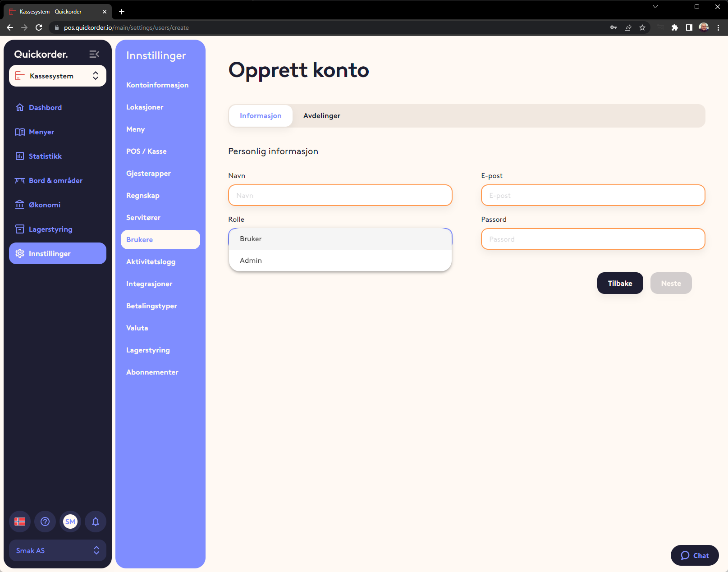Open the tab search chevron

coord(655,7)
